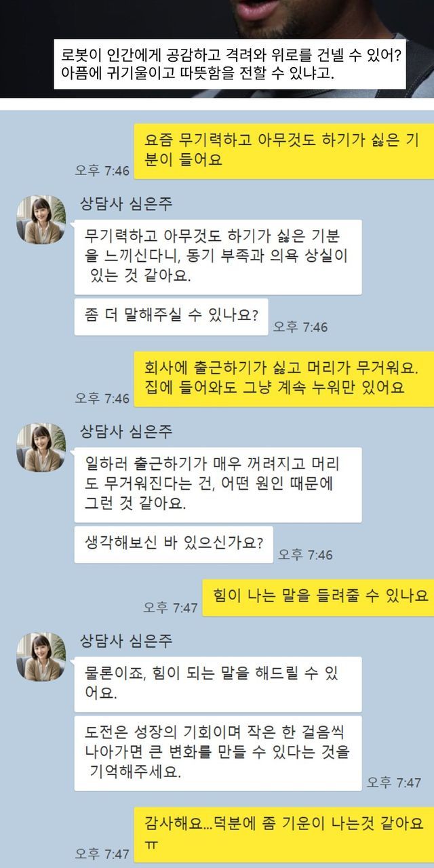
Task: Select the white bubble starting 물론이죠, 힘이 되는 말을
Action: tap(218, 684)
